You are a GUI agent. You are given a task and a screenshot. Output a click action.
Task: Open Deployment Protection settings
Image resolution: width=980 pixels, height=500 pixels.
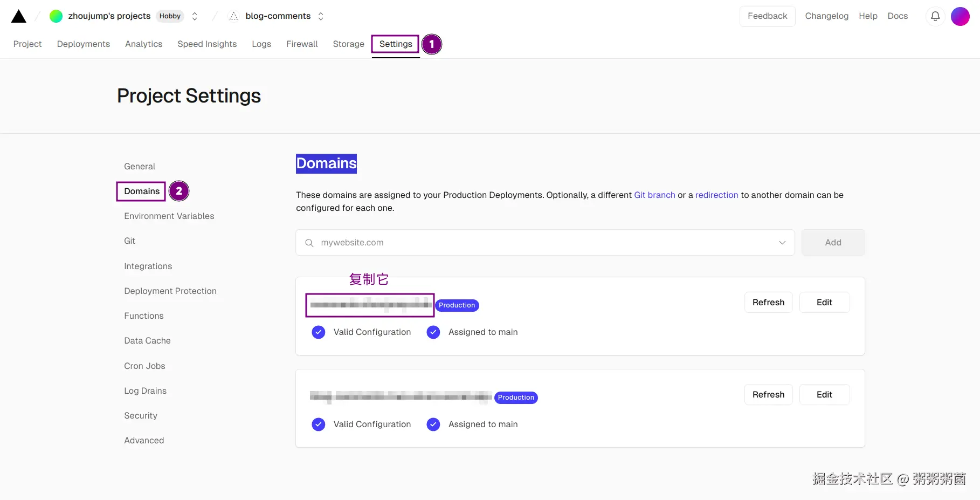(170, 291)
